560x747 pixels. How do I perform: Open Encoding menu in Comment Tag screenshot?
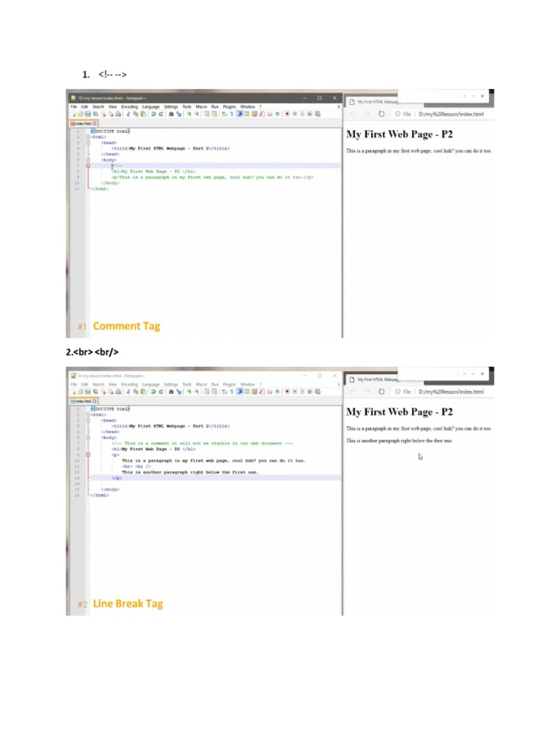coord(129,107)
